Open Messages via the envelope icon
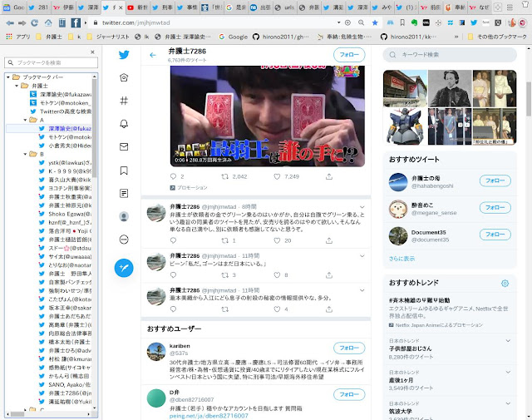532x420 pixels. coord(124,146)
